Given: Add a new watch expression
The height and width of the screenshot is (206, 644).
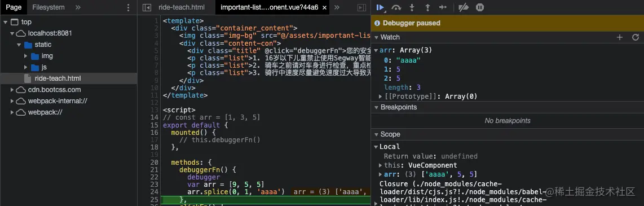Looking at the screenshot, I should point(620,37).
